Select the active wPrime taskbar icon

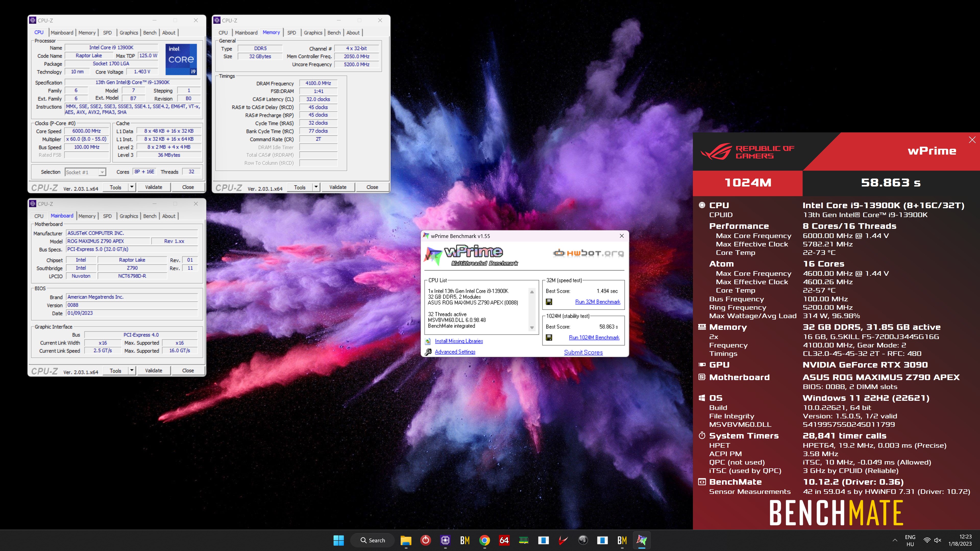click(642, 540)
